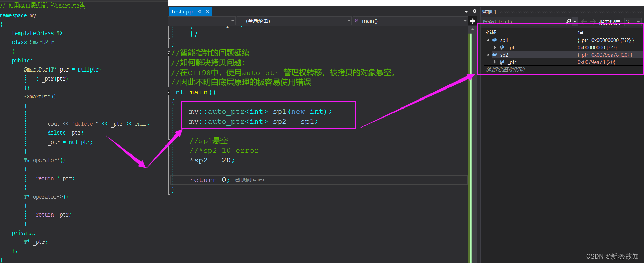The image size is (644, 263).
Task: Close the Test.cpp tab
Action: tap(208, 12)
